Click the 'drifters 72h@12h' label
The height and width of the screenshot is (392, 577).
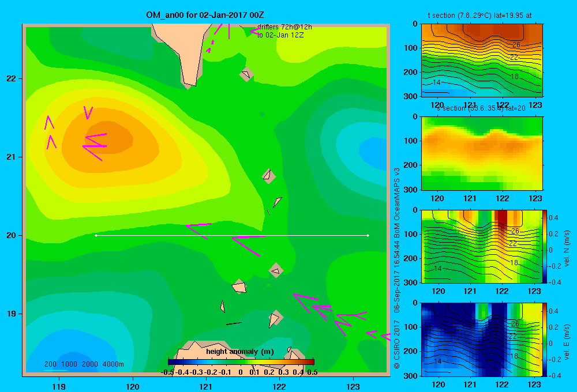(x=284, y=27)
